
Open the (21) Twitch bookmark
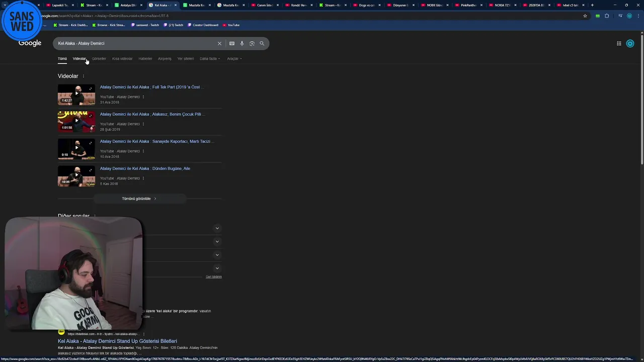point(174,25)
